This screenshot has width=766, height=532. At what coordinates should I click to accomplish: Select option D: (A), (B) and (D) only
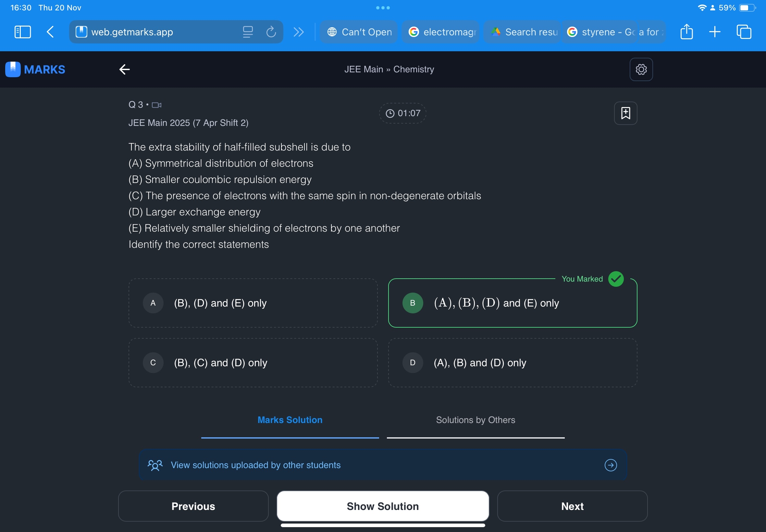pyautogui.click(x=512, y=363)
